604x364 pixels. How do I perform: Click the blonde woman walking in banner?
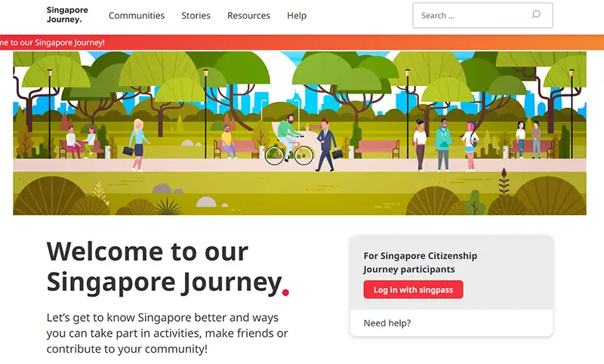point(137,144)
